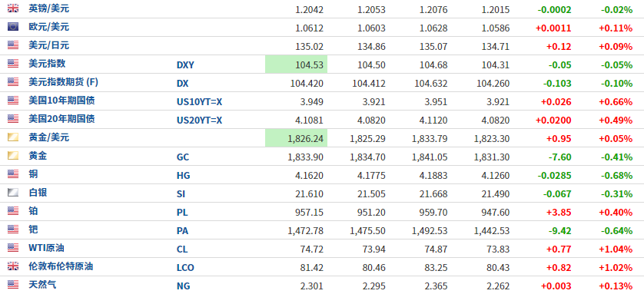Click the gold icon beside 黄金 GC row
644x294 pixels.
(13, 156)
